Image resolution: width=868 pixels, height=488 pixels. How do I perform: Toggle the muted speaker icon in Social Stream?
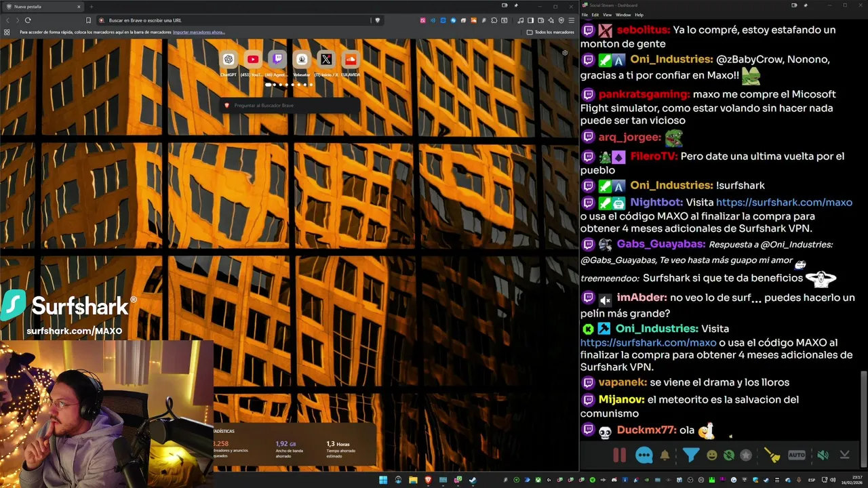(x=823, y=455)
